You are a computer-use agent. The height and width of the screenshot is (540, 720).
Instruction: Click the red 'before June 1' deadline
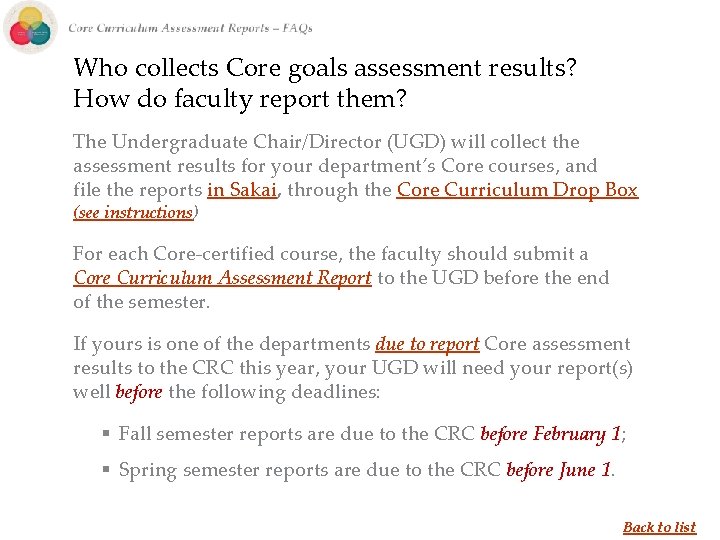point(559,470)
